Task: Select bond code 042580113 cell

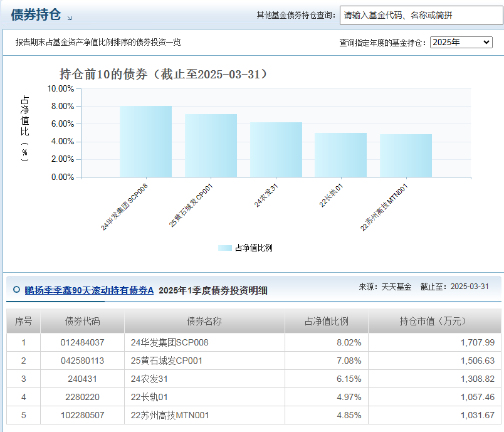Action: click(82, 361)
